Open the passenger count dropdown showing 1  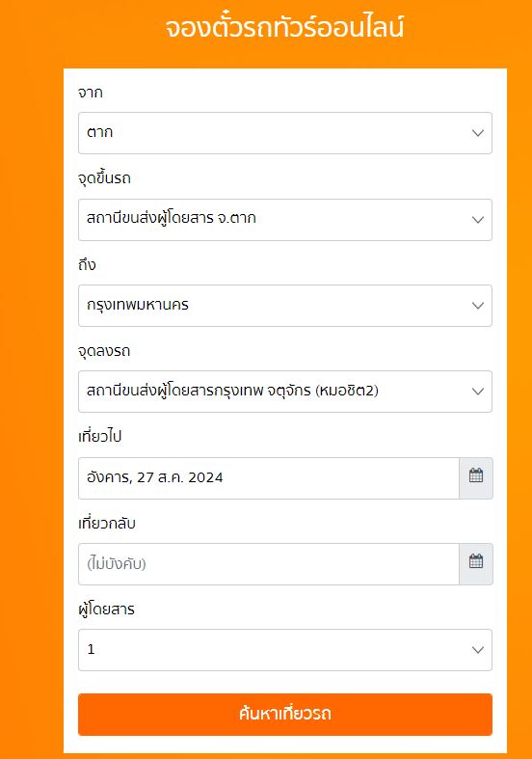285,650
